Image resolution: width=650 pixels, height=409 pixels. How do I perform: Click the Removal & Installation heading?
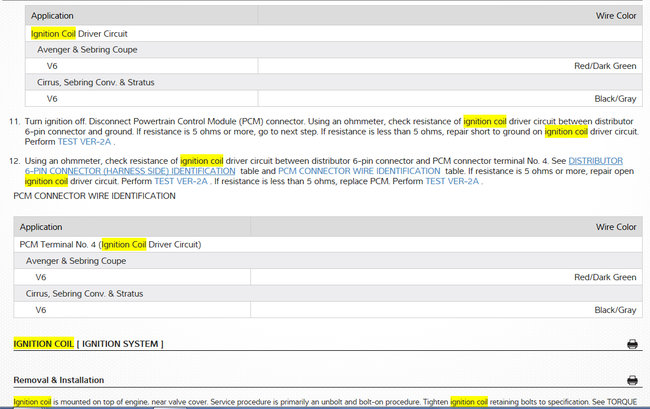coord(58,380)
